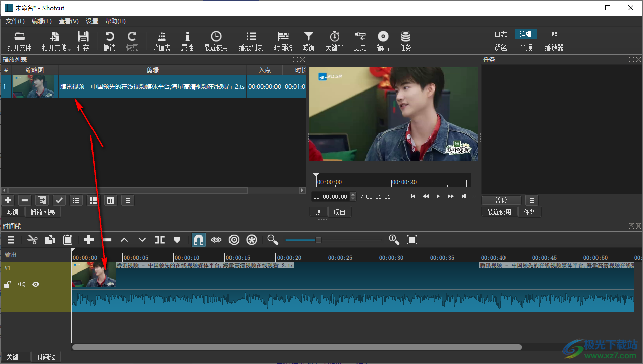Show the Playlist panel from toolbar
The height and width of the screenshot is (364, 643).
coord(251,41)
